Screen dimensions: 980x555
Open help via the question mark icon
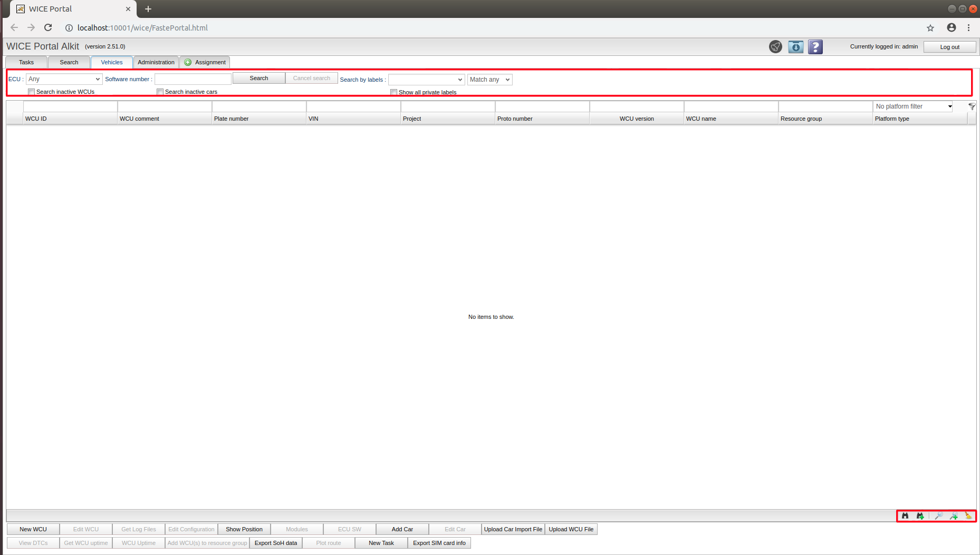click(815, 47)
